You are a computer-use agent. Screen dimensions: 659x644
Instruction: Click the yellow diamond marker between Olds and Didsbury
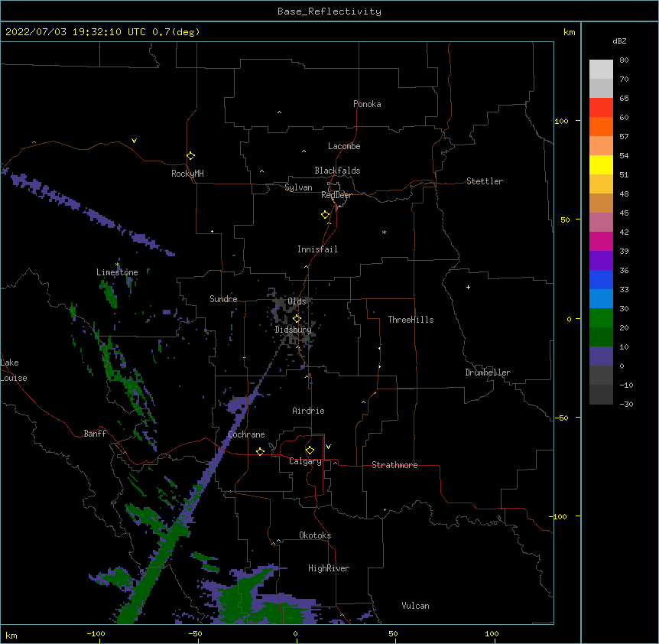[x=297, y=319]
